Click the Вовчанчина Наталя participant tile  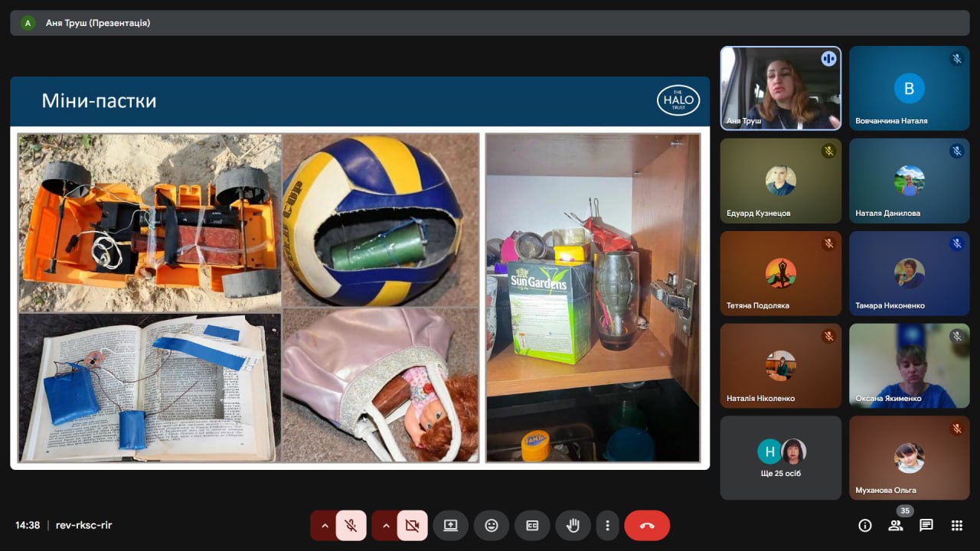coord(909,88)
